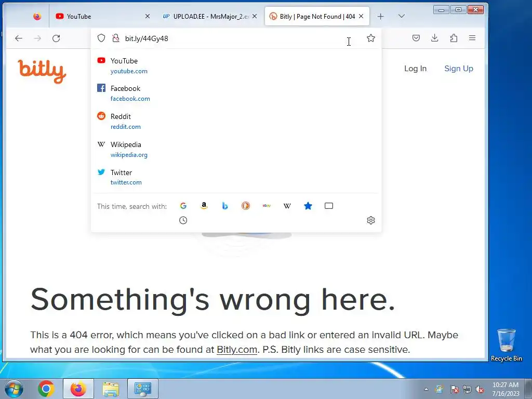The image size is (532, 399).
Task: Switch to the UPLOAD.EE MrsMajor tab
Action: tap(209, 16)
